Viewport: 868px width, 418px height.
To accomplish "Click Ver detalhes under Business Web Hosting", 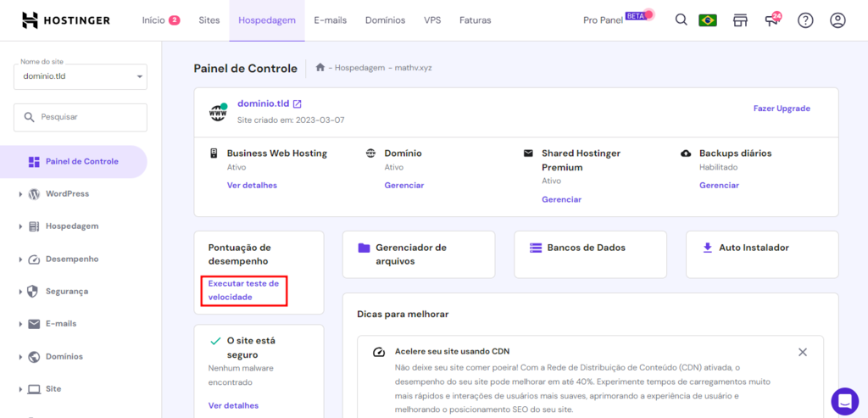I will click(252, 186).
